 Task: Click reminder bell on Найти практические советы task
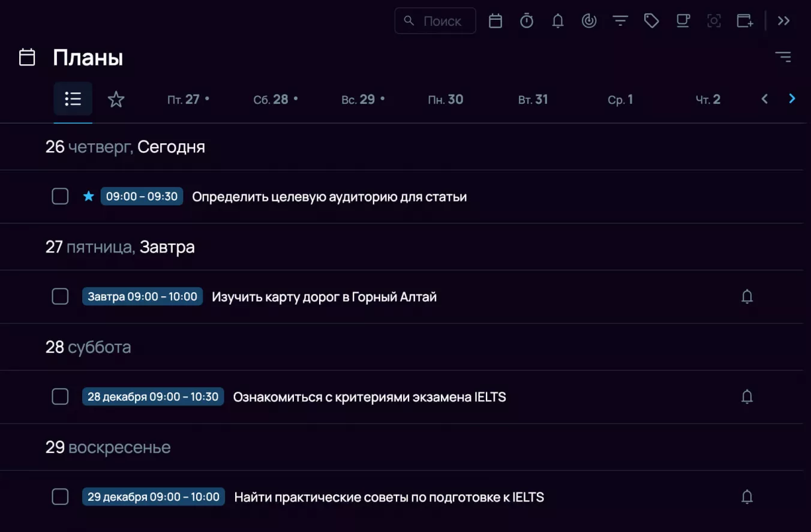coord(747,497)
